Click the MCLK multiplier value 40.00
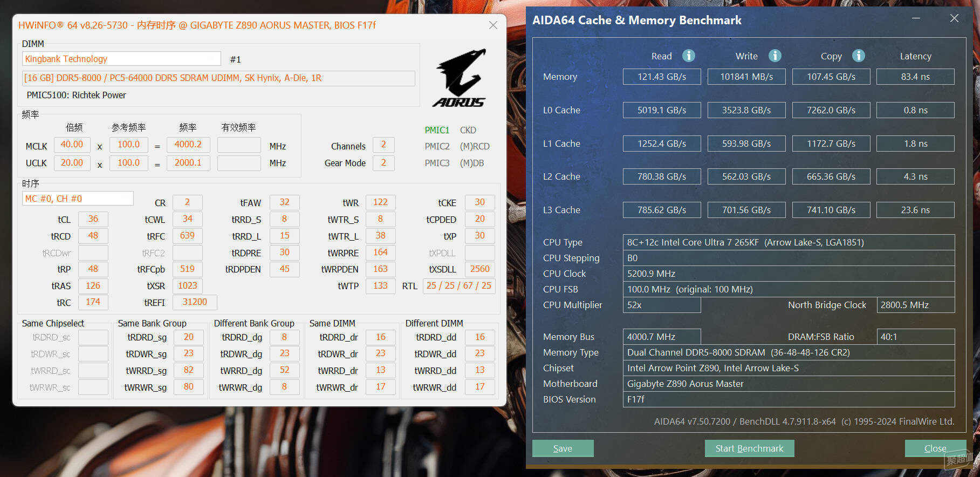This screenshot has height=477, width=980. [72, 145]
